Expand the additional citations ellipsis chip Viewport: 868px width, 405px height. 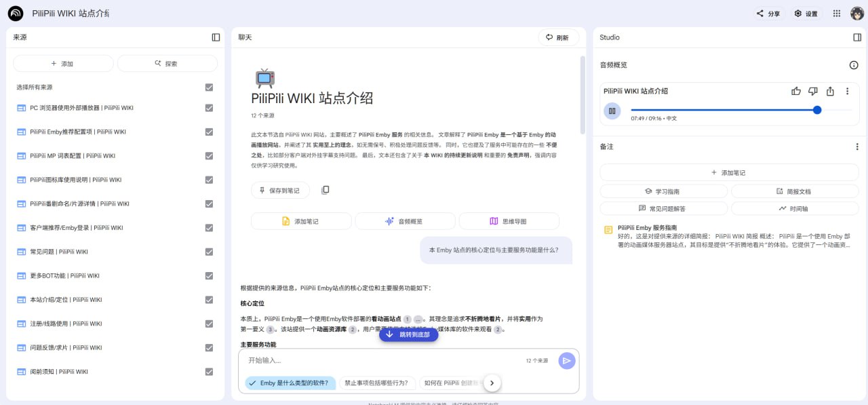[418, 319]
